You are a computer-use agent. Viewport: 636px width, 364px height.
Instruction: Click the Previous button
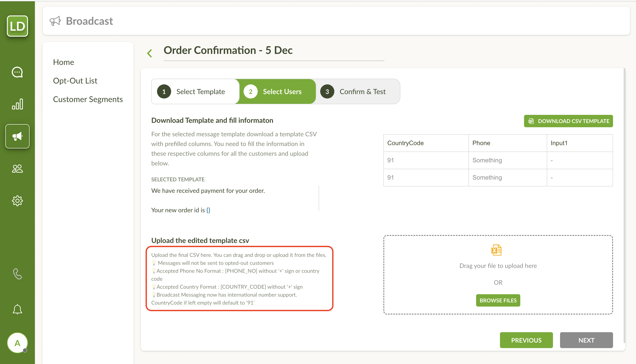tap(526, 340)
